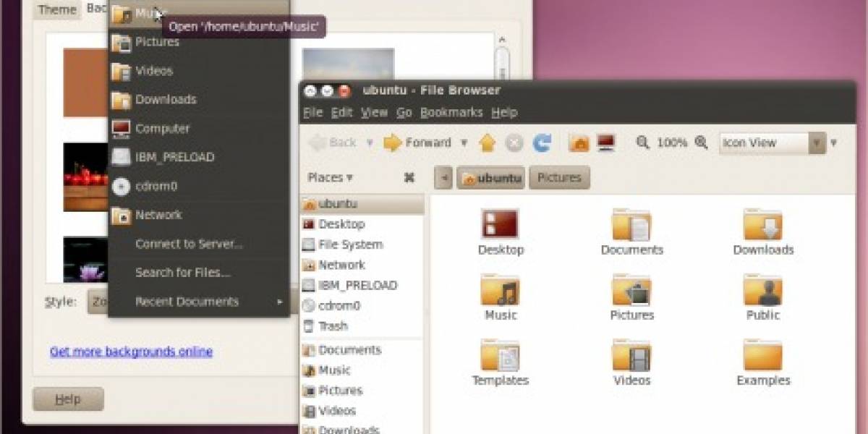
Task: Select Network in Places sidebar
Action: coord(362,265)
